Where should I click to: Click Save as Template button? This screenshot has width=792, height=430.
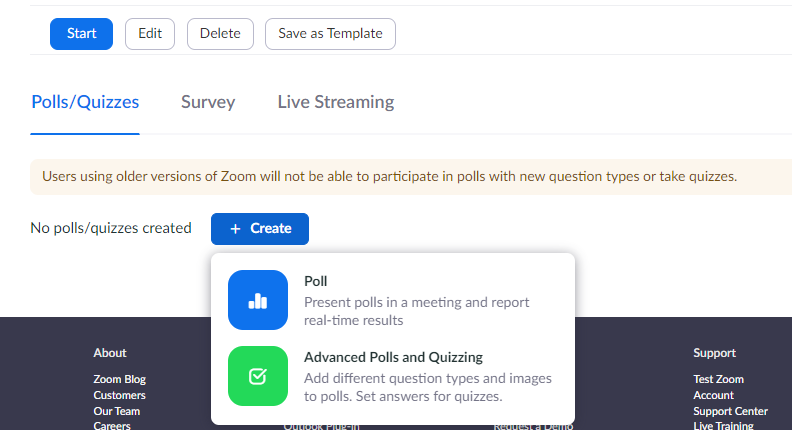330,33
